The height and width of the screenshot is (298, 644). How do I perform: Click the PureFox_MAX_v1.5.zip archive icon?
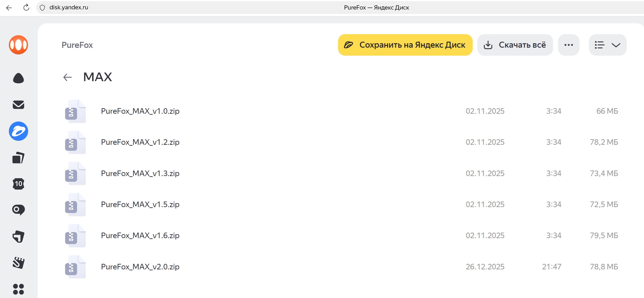[x=75, y=204]
